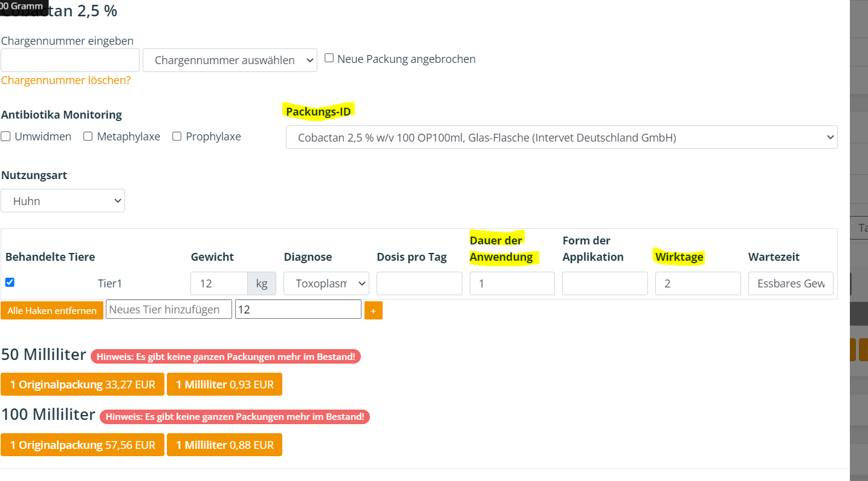Open the Diagnose Toxoplasm dropdown
868x481 pixels.
(x=326, y=283)
